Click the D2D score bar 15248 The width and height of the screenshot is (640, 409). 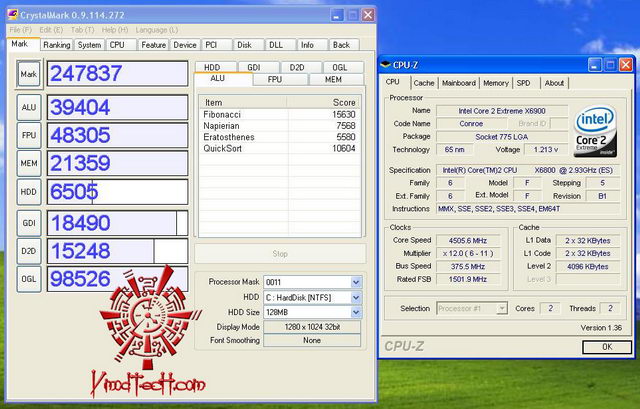tap(118, 251)
